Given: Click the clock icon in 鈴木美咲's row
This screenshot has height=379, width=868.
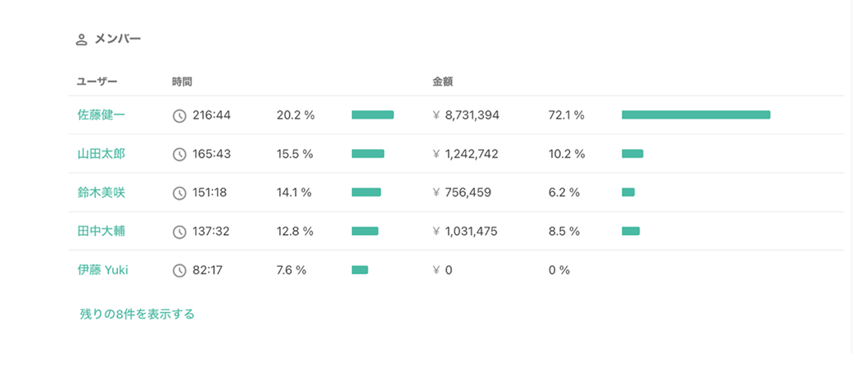Looking at the screenshot, I should click(179, 193).
